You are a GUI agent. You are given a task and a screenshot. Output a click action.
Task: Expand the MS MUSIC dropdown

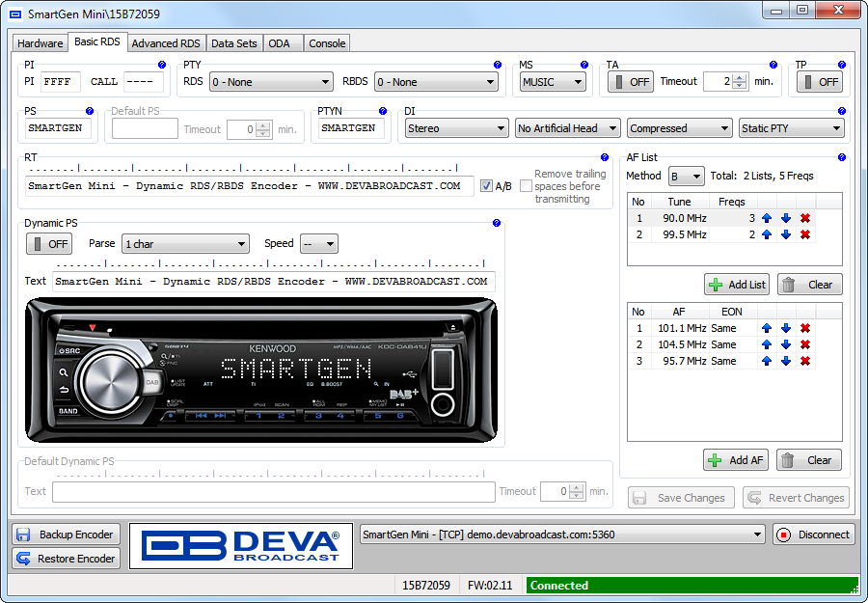(x=553, y=82)
